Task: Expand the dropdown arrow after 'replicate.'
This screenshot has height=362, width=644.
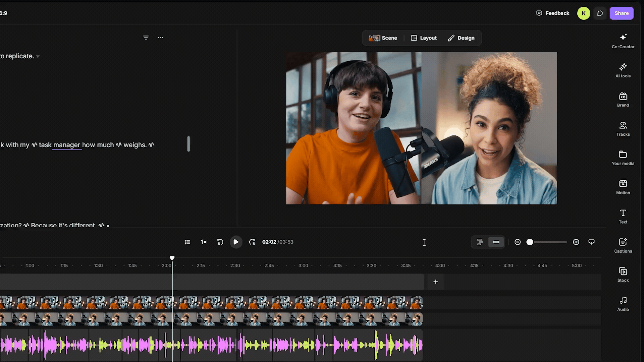Action: click(x=38, y=57)
